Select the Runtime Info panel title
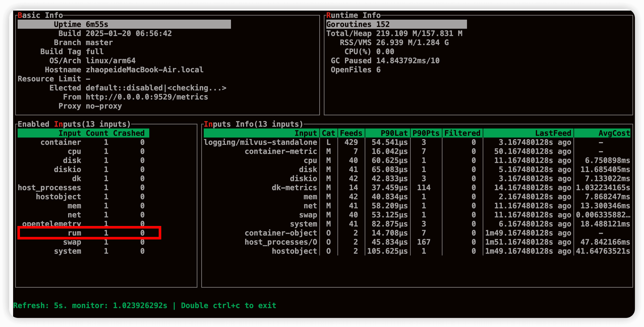Viewport: 644px width, 327px height. coord(353,15)
